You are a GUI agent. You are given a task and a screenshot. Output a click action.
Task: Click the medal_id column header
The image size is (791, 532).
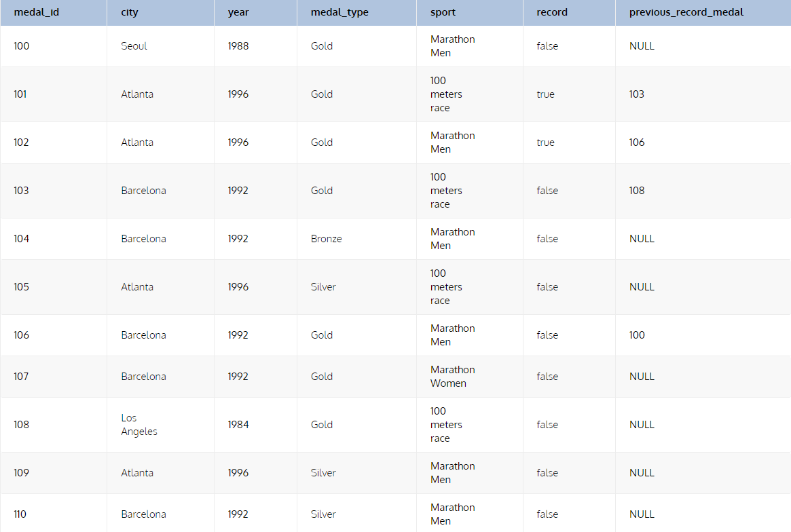pos(37,12)
